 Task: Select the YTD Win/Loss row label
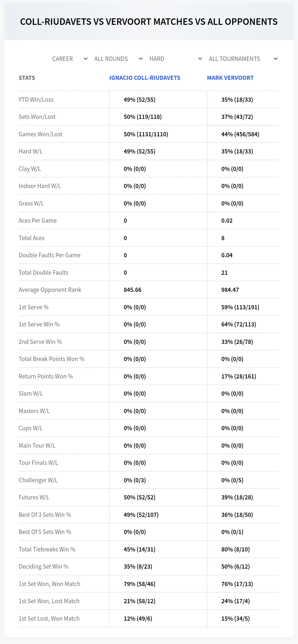click(36, 100)
